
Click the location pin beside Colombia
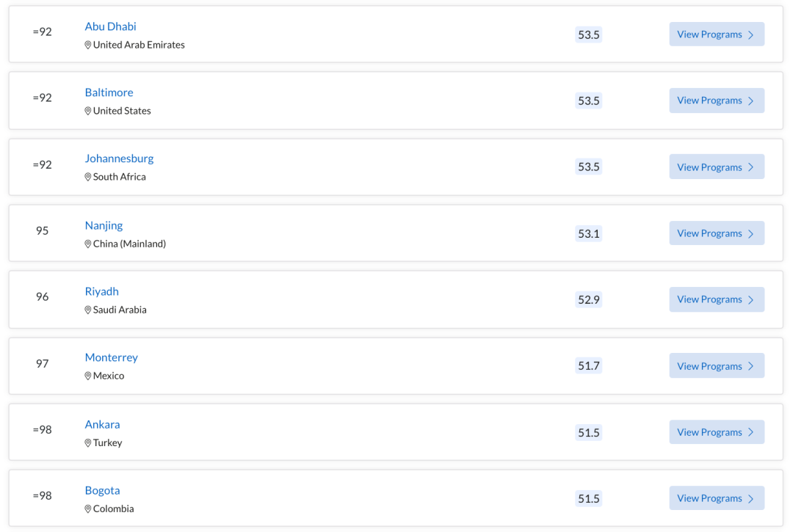click(x=87, y=509)
